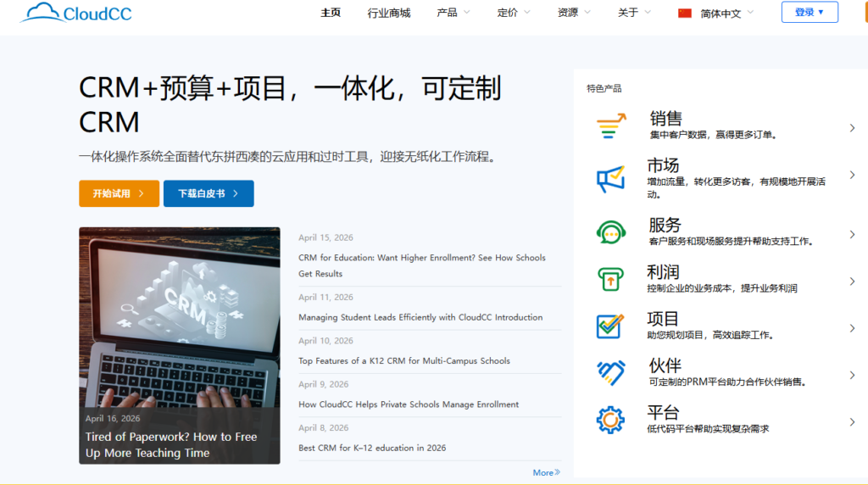Open the 市场 row chevron

pos(852,175)
